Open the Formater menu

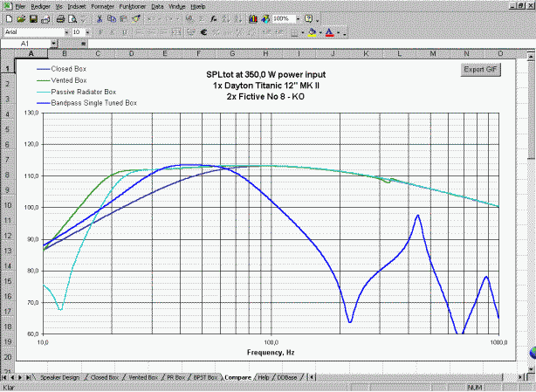click(x=102, y=6)
